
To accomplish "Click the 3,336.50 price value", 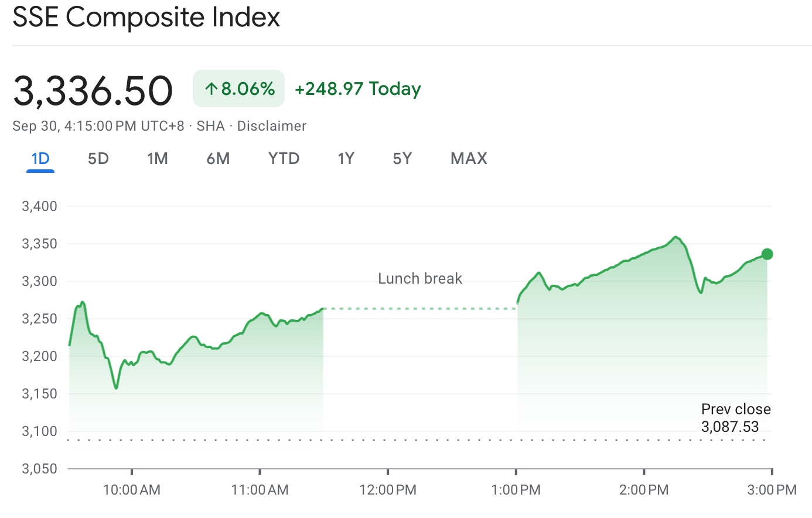I will click(x=94, y=89).
